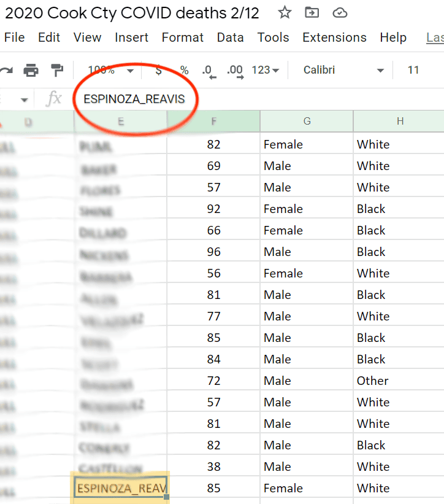444x504 pixels.
Task: Click the Print icon
Action: (x=31, y=70)
